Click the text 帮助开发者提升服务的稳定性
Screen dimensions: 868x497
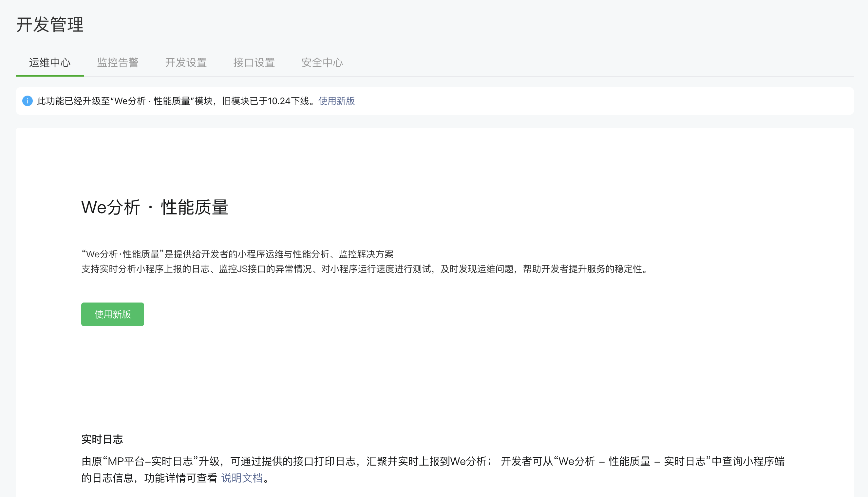[582, 269]
